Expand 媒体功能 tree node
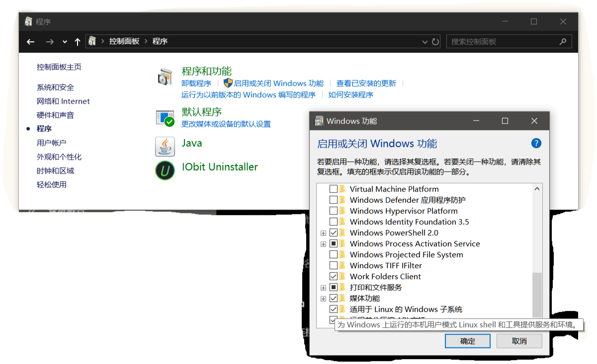 click(323, 299)
